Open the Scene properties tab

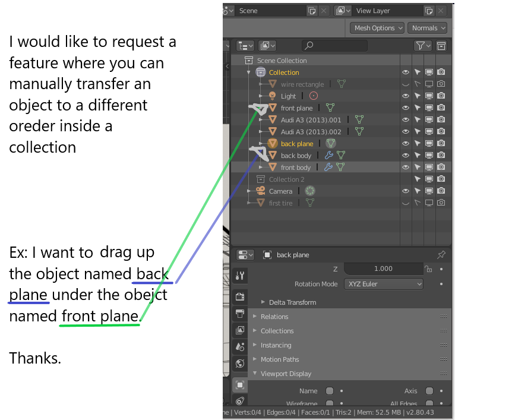pyautogui.click(x=240, y=347)
